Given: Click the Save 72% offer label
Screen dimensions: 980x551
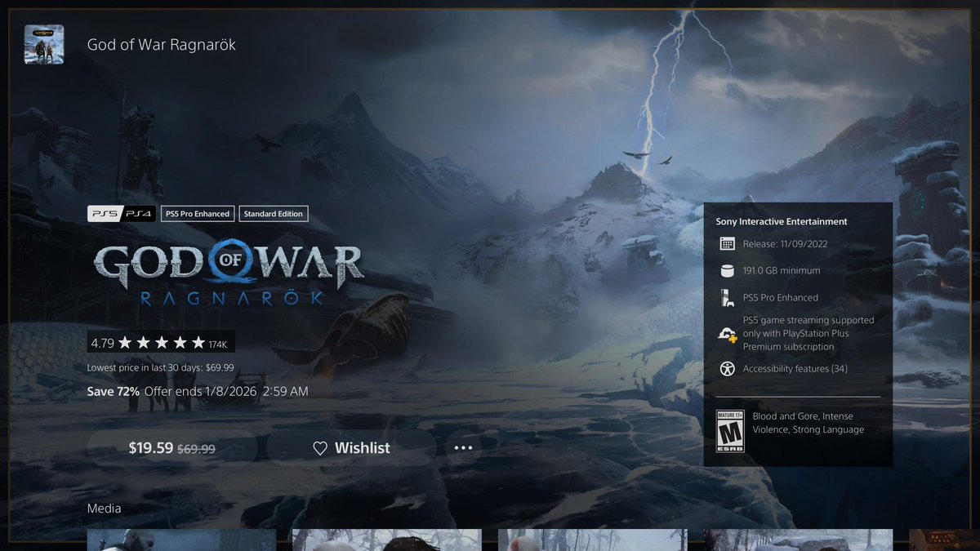Looking at the screenshot, I should pyautogui.click(x=113, y=392).
